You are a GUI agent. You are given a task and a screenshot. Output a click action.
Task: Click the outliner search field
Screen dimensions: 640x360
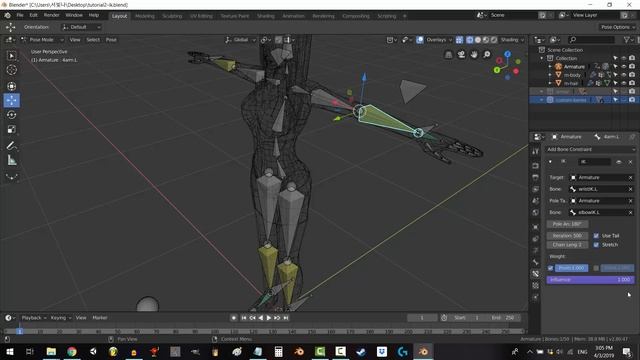point(591,40)
